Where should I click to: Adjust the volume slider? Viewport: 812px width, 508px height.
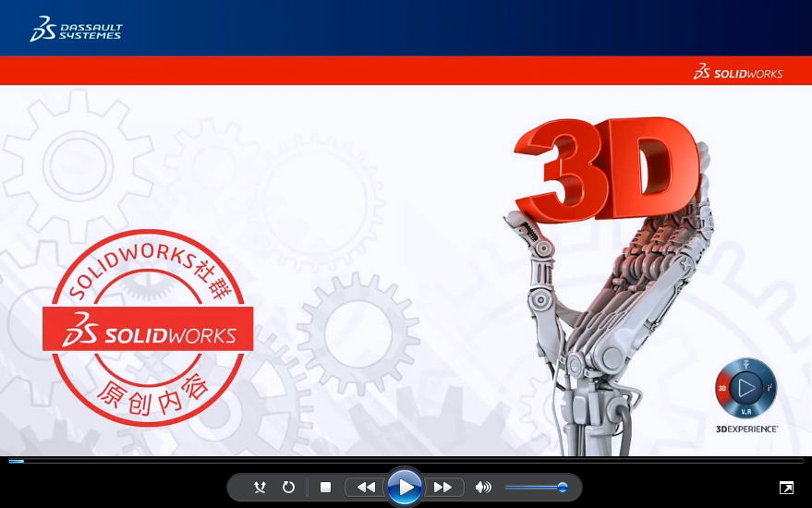[536, 488]
